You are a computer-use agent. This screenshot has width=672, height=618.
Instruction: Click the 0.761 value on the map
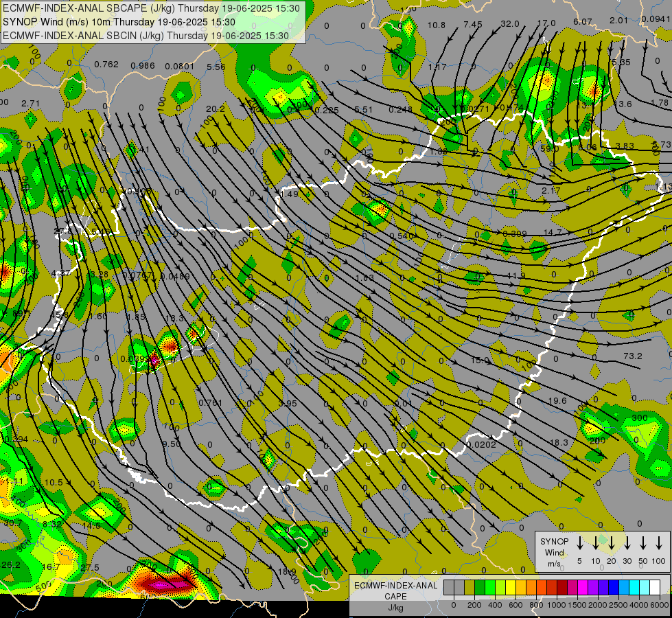tap(211, 402)
